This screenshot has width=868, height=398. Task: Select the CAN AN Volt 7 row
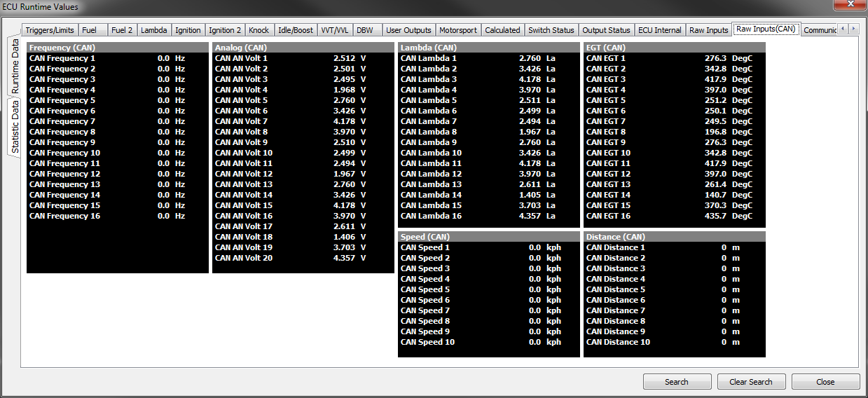click(302, 121)
